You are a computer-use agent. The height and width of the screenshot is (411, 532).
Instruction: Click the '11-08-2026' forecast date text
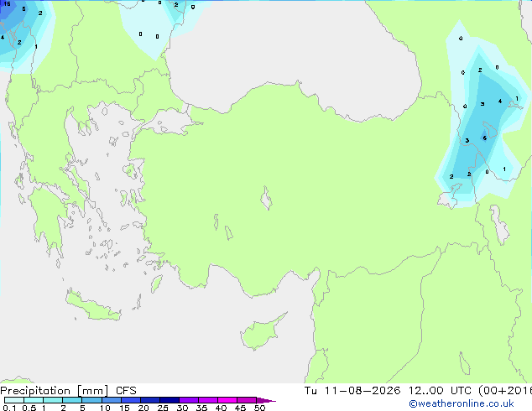[x=362, y=391]
